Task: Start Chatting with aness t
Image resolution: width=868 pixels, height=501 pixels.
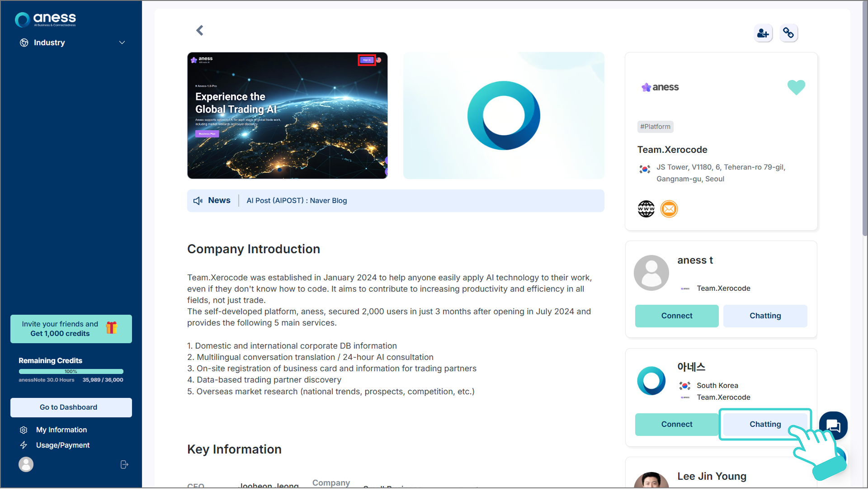Action: click(765, 316)
